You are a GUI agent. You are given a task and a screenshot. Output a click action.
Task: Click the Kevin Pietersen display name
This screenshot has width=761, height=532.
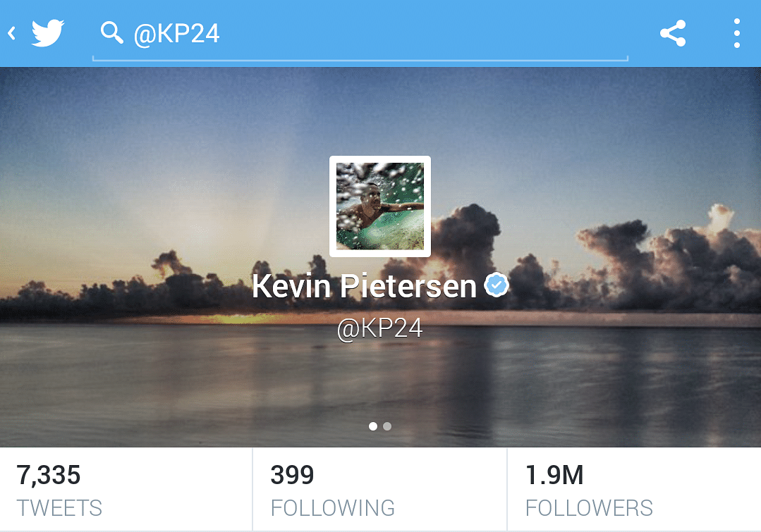point(364,285)
